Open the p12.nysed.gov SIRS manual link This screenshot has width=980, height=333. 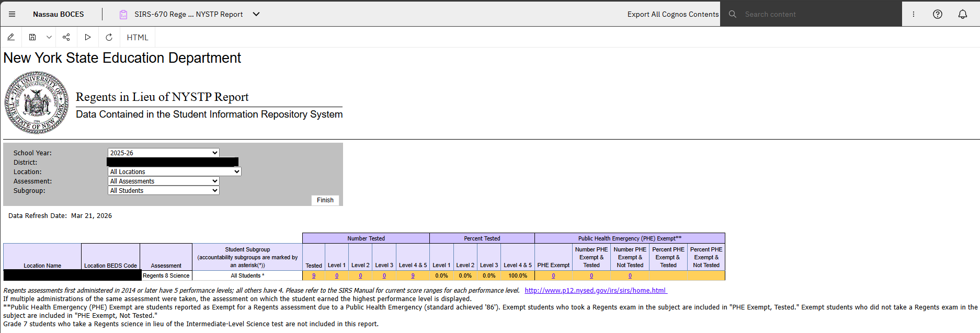(x=596, y=291)
